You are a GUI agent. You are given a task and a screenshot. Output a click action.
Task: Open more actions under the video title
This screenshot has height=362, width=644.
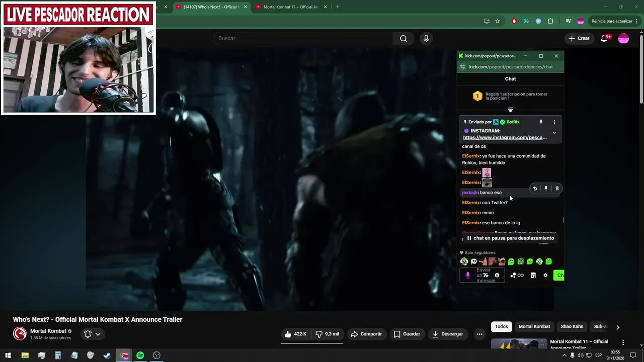click(x=479, y=334)
